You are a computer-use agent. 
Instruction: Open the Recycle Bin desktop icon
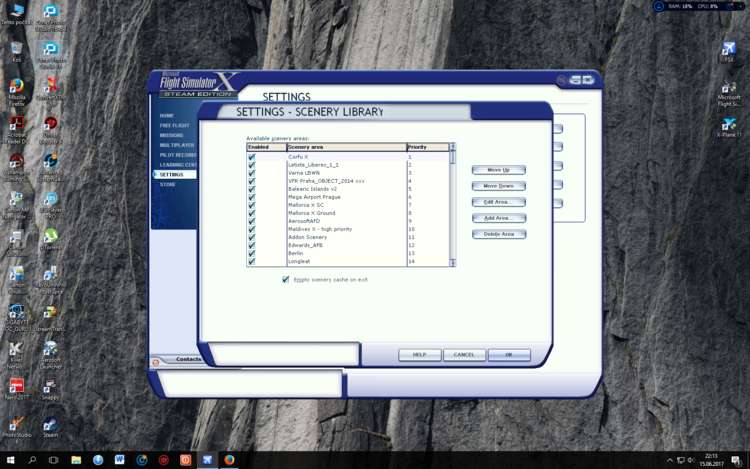(x=17, y=50)
